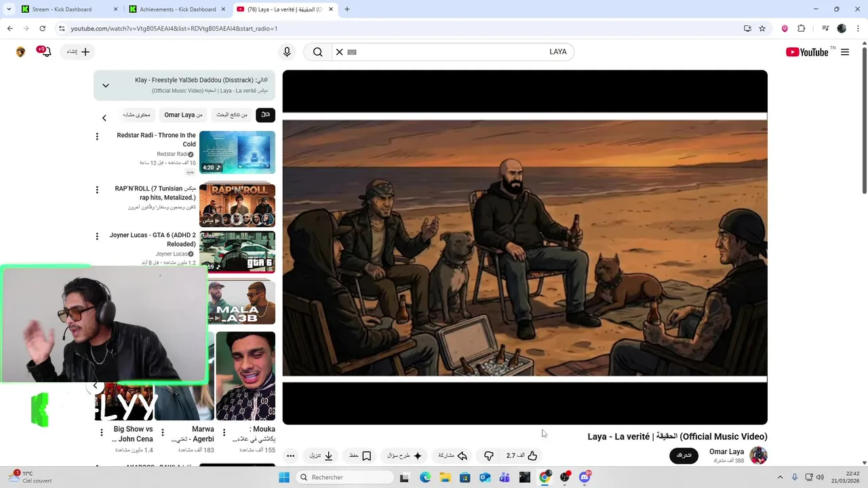Open the more actions ellipsis below the video

[290, 455]
